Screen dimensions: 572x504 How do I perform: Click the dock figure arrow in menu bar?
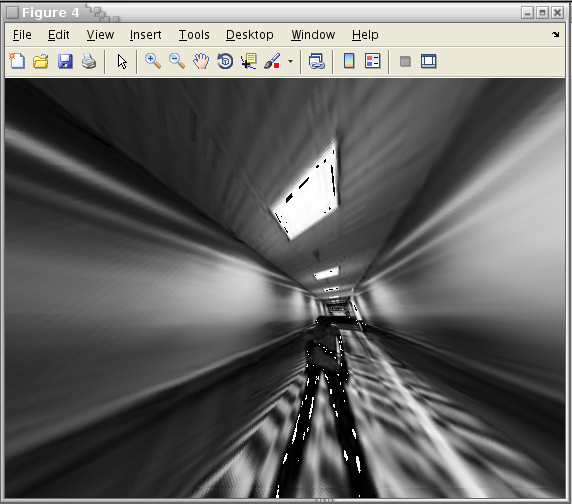556,34
